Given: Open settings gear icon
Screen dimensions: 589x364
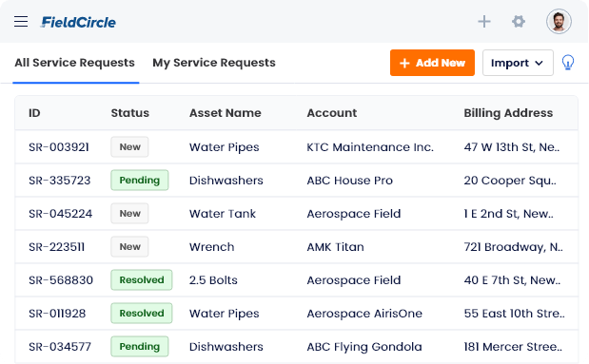Looking at the screenshot, I should click(x=519, y=22).
